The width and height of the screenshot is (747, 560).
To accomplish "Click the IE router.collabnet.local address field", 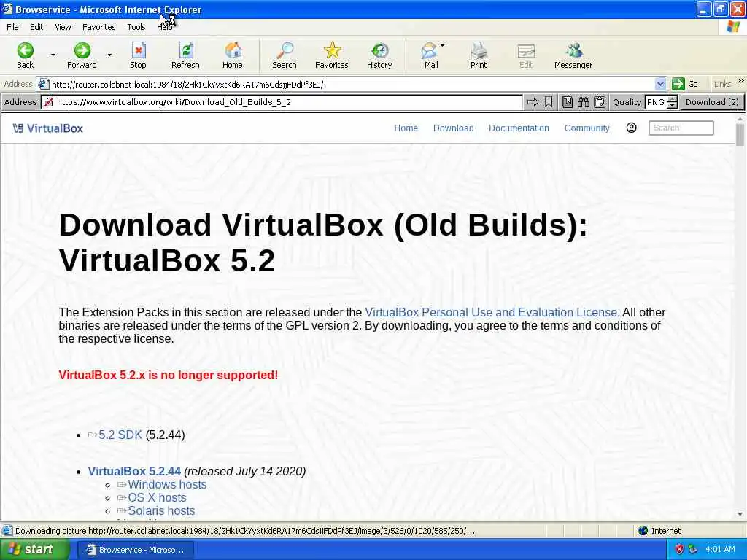I will [x=352, y=85].
